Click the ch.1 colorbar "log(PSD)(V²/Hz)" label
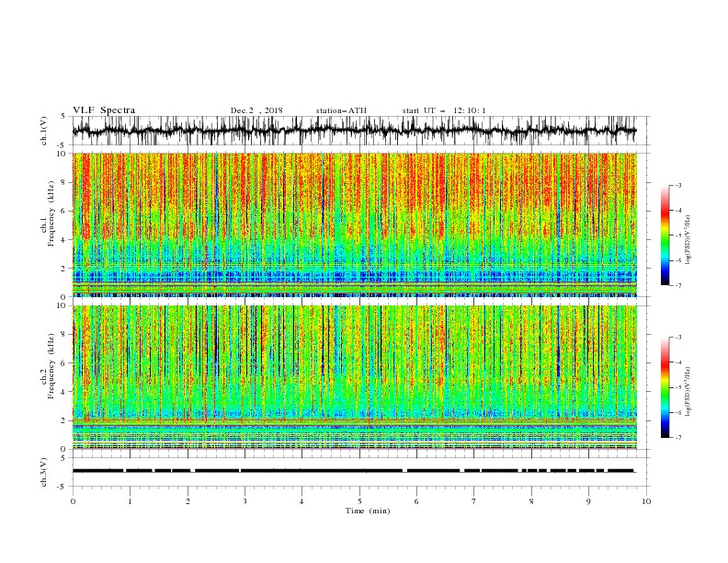Image resolution: width=728 pixels, height=563 pixels. point(688,240)
